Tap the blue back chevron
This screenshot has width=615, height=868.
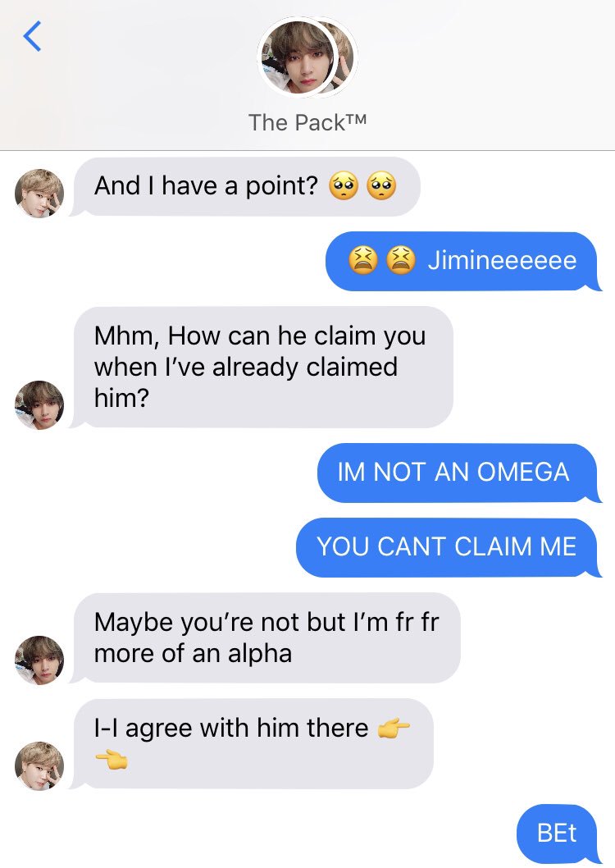[x=32, y=36]
